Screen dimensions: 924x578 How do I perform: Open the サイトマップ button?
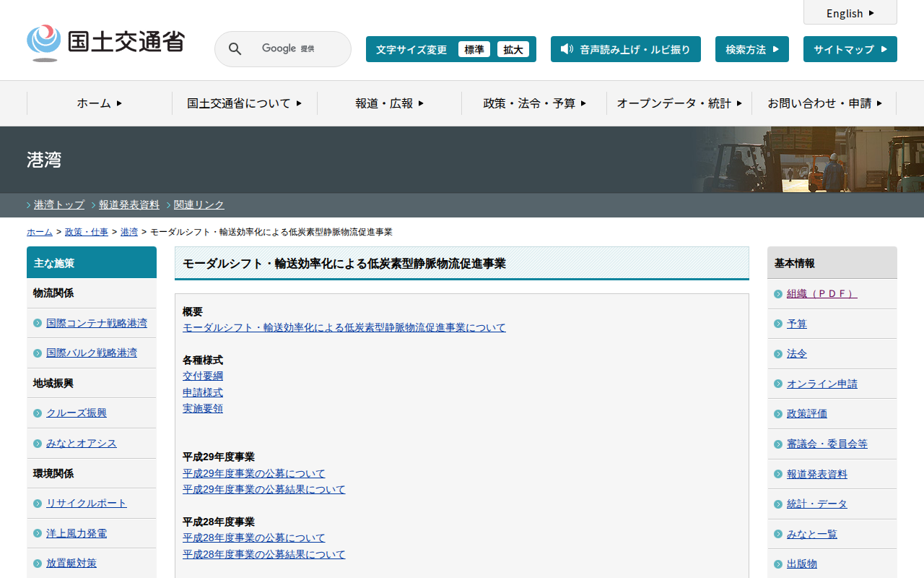pyautogui.click(x=850, y=49)
